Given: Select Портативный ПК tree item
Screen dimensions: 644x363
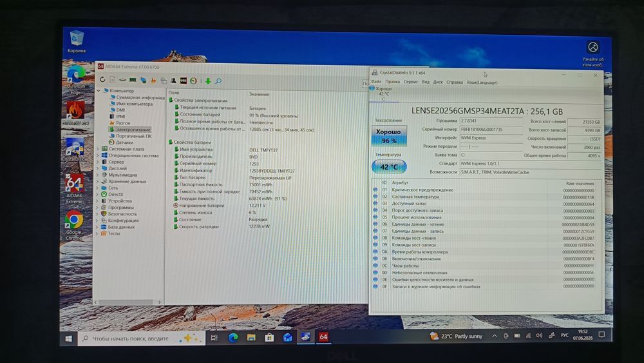Looking at the screenshot, I should pos(133,135).
